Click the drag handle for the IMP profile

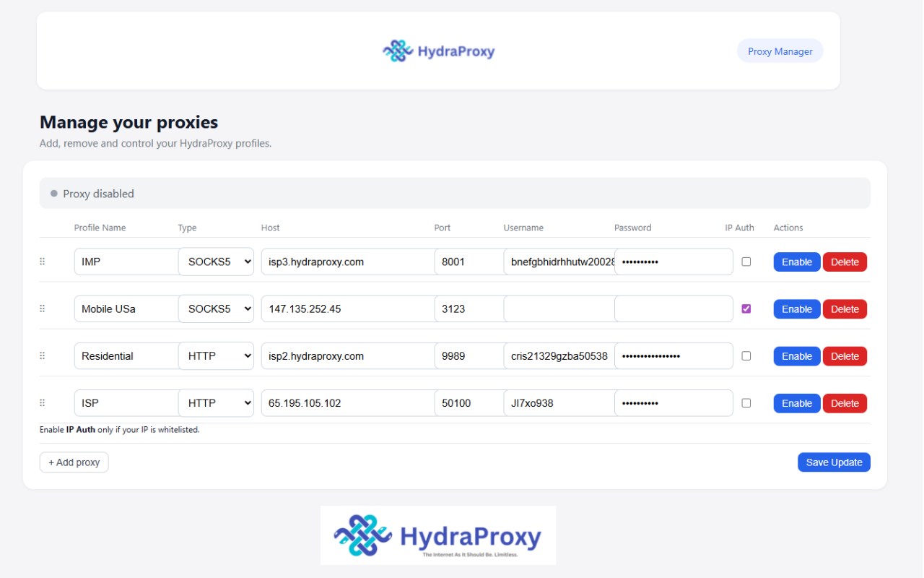click(42, 262)
